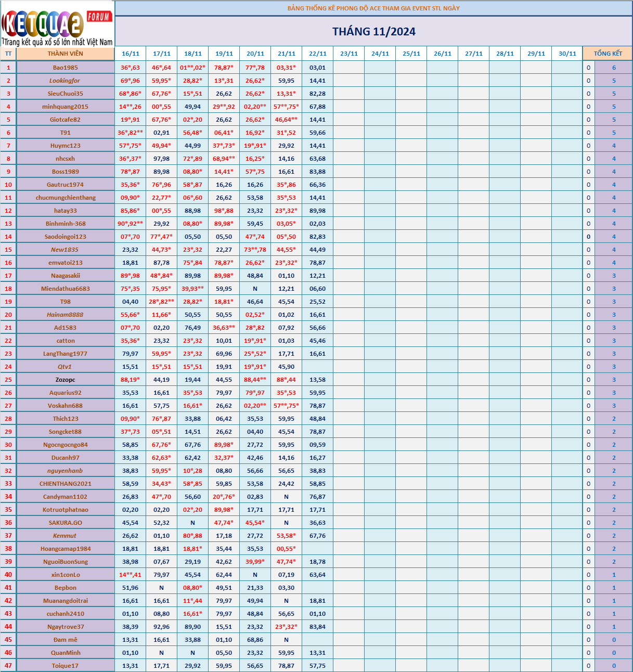Click the 16/11 date column header
This screenshot has height=672, width=633.
click(x=131, y=54)
